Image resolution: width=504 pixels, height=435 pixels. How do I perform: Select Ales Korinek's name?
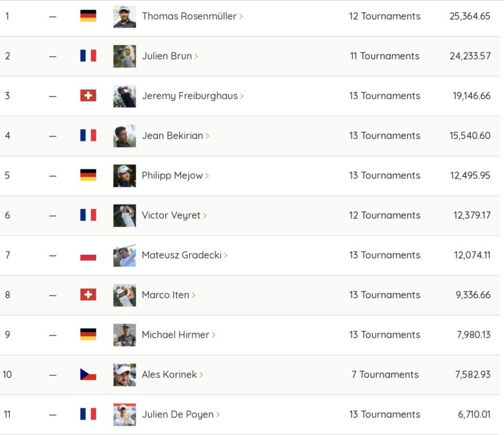[170, 375]
